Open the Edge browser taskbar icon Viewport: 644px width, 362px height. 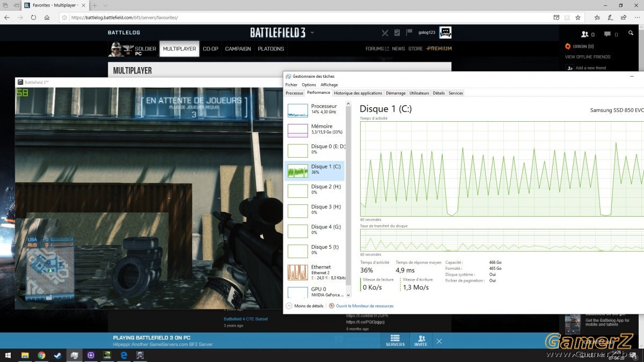pos(123,355)
